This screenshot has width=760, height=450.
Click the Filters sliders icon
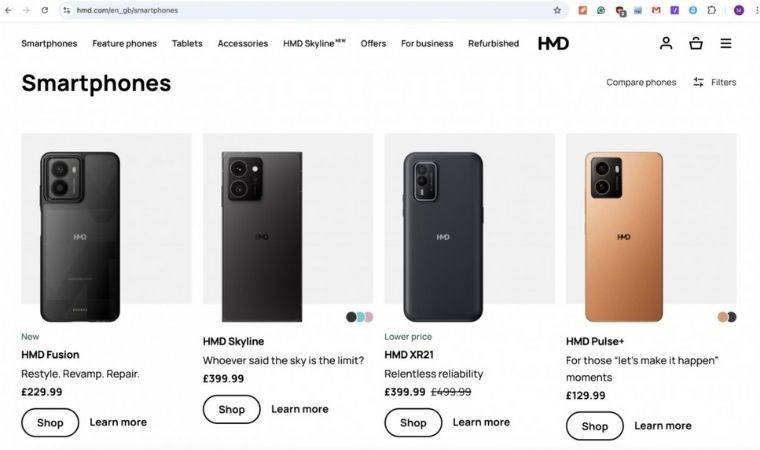tap(698, 82)
